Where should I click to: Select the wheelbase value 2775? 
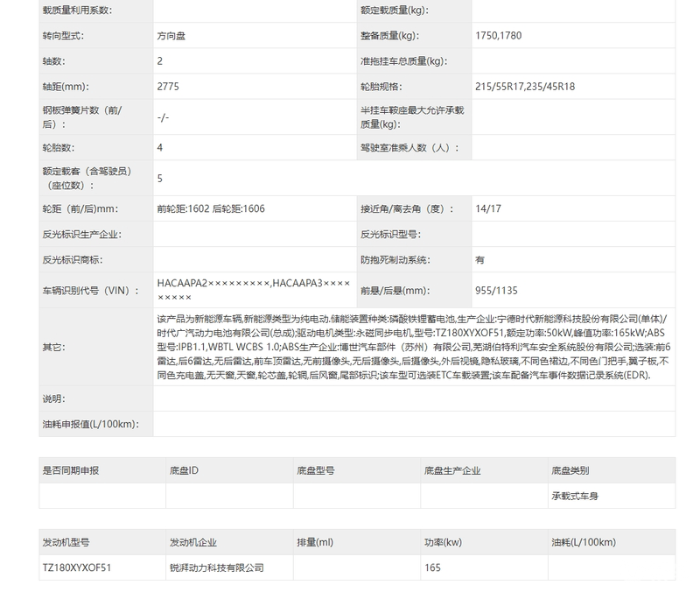coord(168,87)
